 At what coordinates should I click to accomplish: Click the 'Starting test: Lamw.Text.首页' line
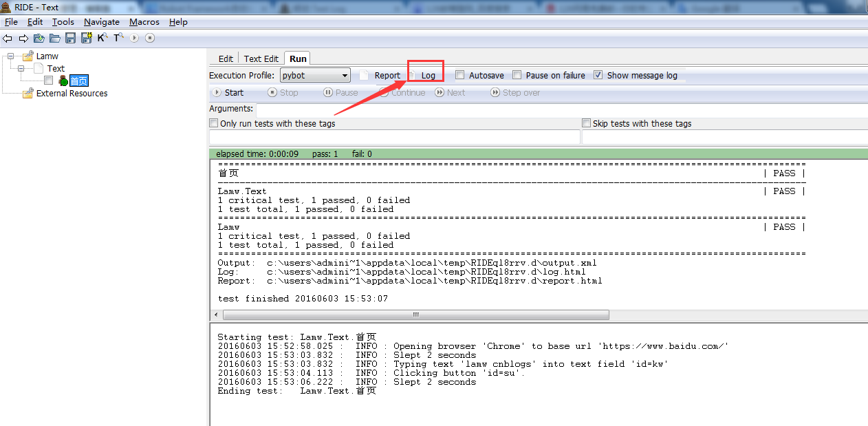tap(297, 337)
